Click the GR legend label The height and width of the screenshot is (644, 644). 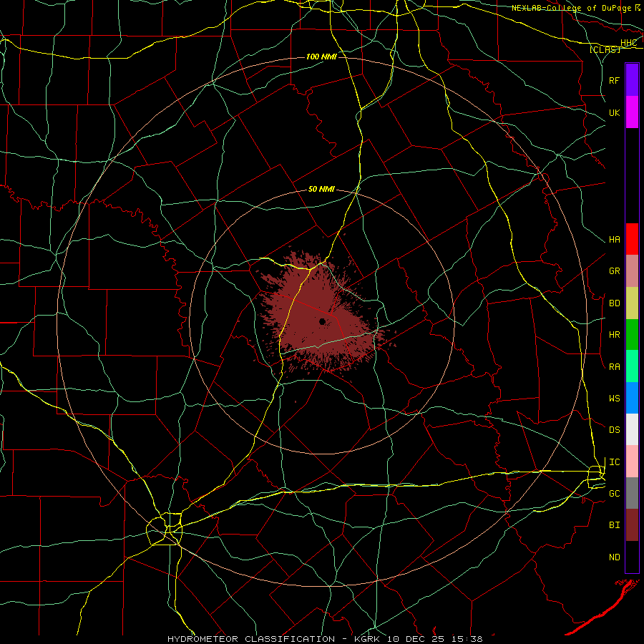(614, 271)
